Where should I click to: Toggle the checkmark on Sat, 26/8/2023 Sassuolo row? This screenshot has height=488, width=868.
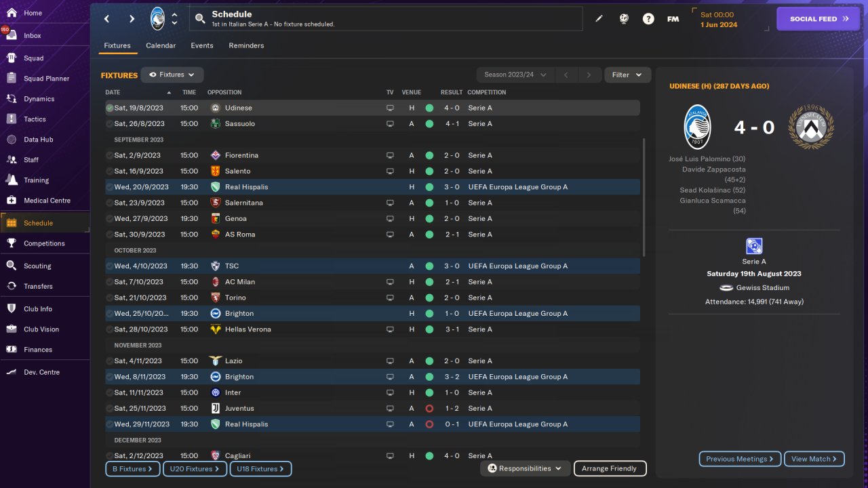(109, 124)
